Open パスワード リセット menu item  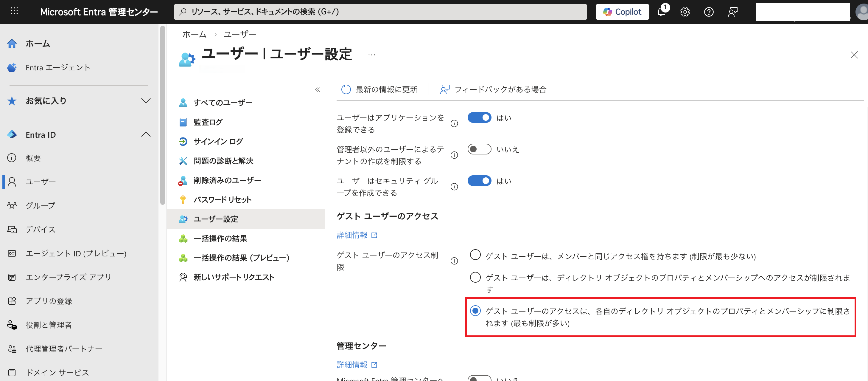tap(223, 200)
